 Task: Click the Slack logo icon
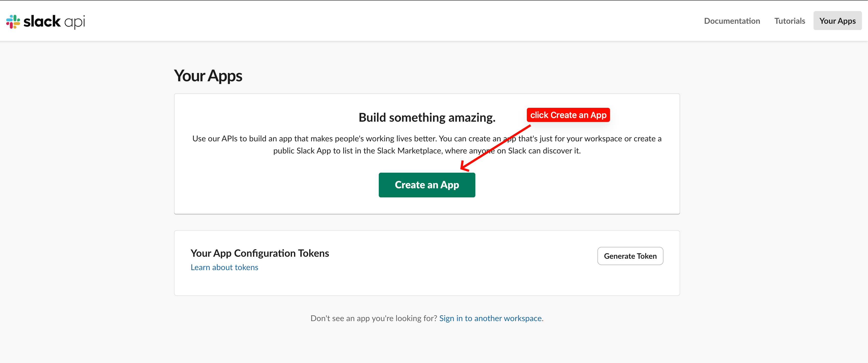click(x=13, y=22)
